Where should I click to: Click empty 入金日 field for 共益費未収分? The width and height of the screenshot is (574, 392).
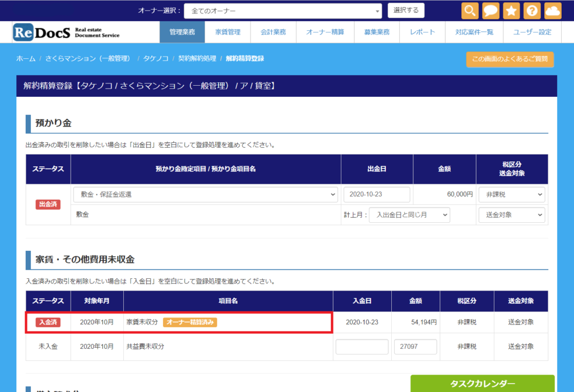[x=362, y=347]
